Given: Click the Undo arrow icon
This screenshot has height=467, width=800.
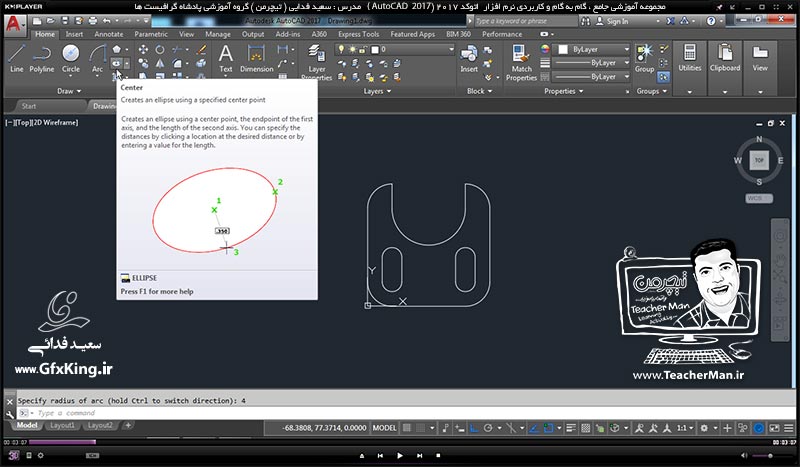Looking at the screenshot, I should pos(107,21).
